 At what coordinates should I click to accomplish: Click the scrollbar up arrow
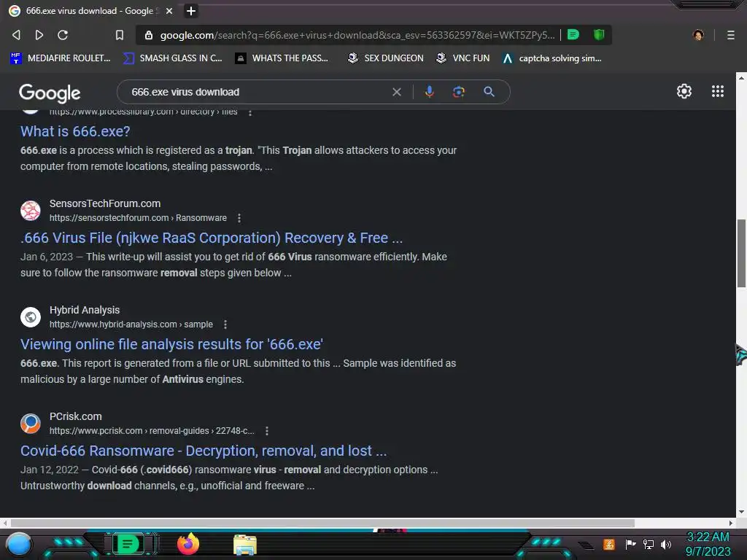coord(741,77)
